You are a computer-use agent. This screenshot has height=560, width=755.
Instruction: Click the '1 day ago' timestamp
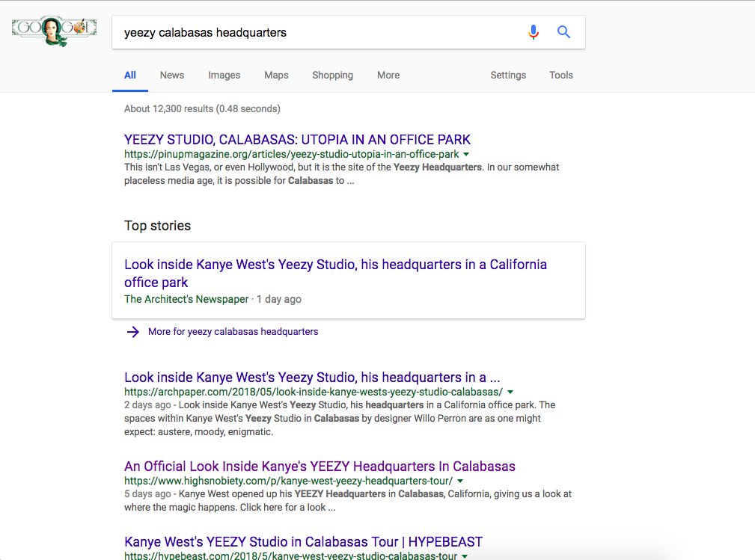[279, 299]
